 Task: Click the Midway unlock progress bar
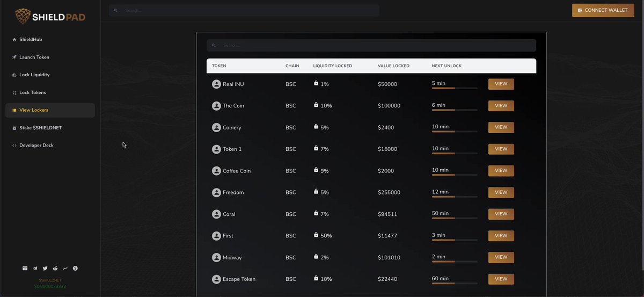(x=455, y=262)
